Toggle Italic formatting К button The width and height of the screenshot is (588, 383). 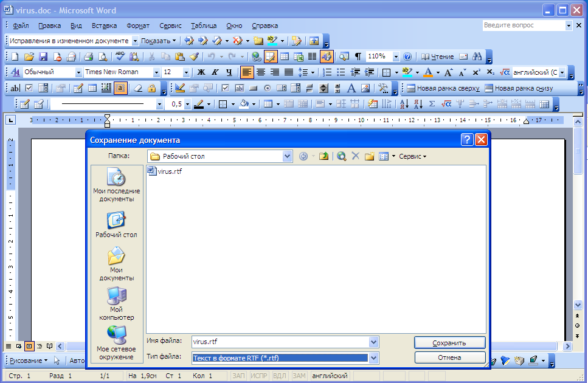tap(215, 72)
